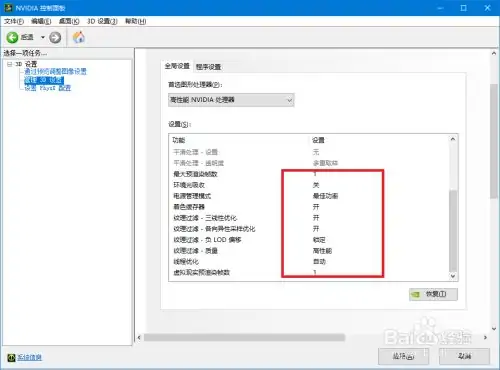
Task: Click the 恢复(T) restore button
Action: (433, 294)
